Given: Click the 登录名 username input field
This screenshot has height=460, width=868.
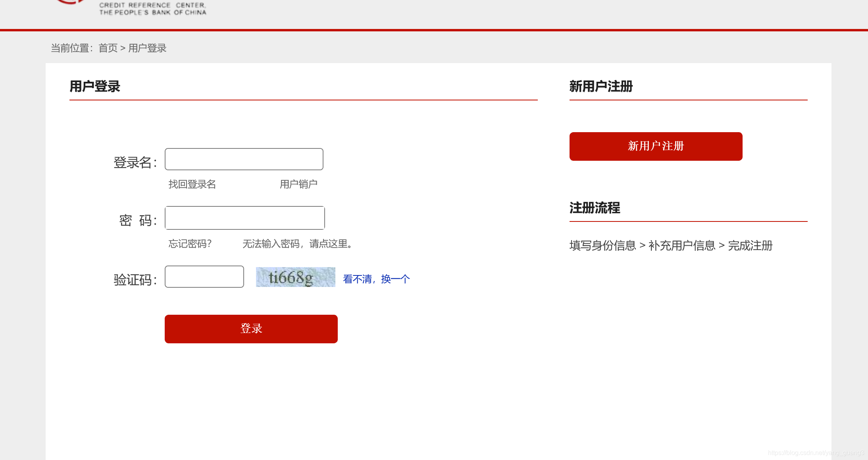Looking at the screenshot, I should [x=244, y=159].
